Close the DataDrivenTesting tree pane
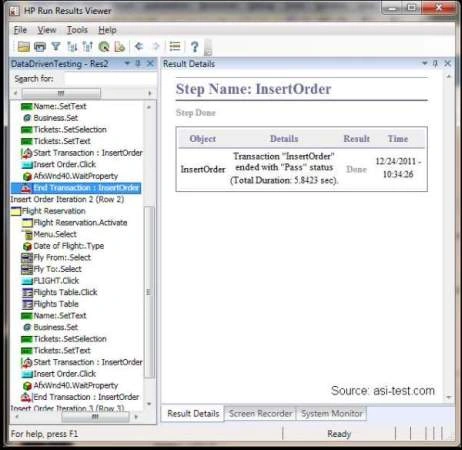This screenshot has width=462, height=450. coord(150,63)
